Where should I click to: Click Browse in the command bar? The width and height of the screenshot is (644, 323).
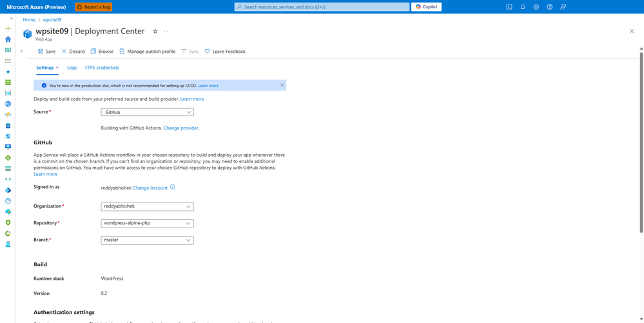click(102, 52)
